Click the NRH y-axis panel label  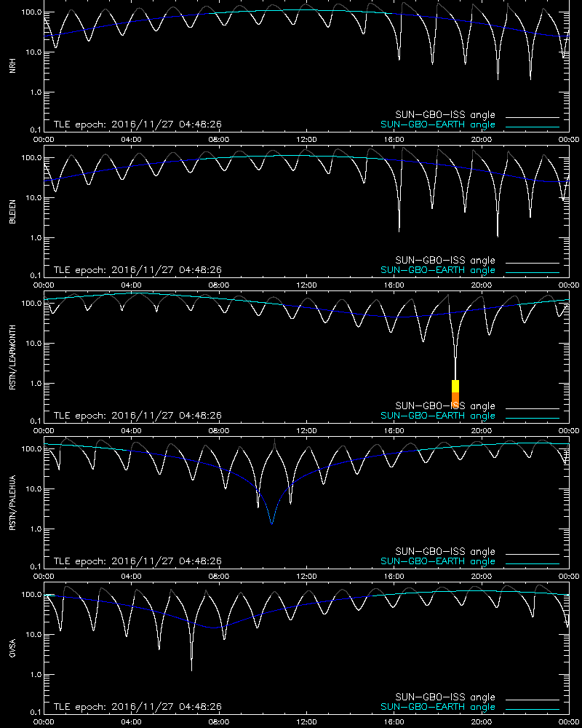pos(12,66)
